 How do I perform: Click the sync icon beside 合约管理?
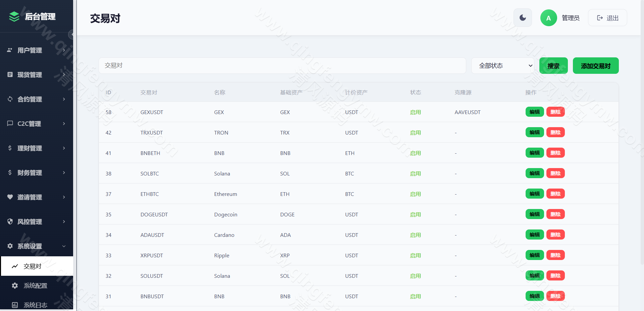pyautogui.click(x=10, y=99)
